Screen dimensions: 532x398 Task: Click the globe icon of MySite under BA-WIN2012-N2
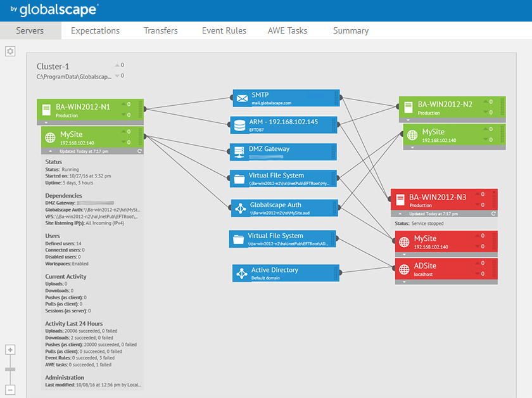point(412,135)
